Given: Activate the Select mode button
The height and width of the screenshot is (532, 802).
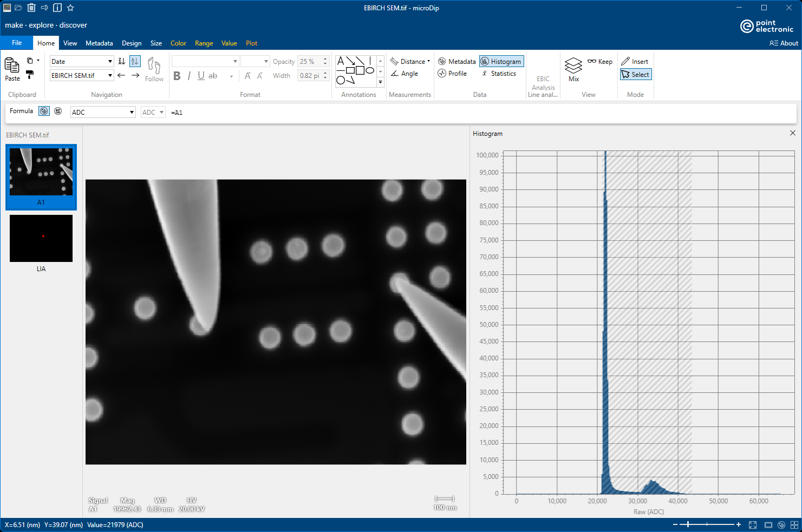Looking at the screenshot, I should pos(636,74).
